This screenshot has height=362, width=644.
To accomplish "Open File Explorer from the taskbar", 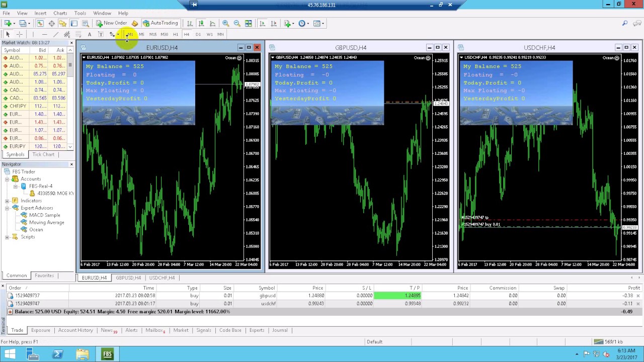I will [83, 354].
